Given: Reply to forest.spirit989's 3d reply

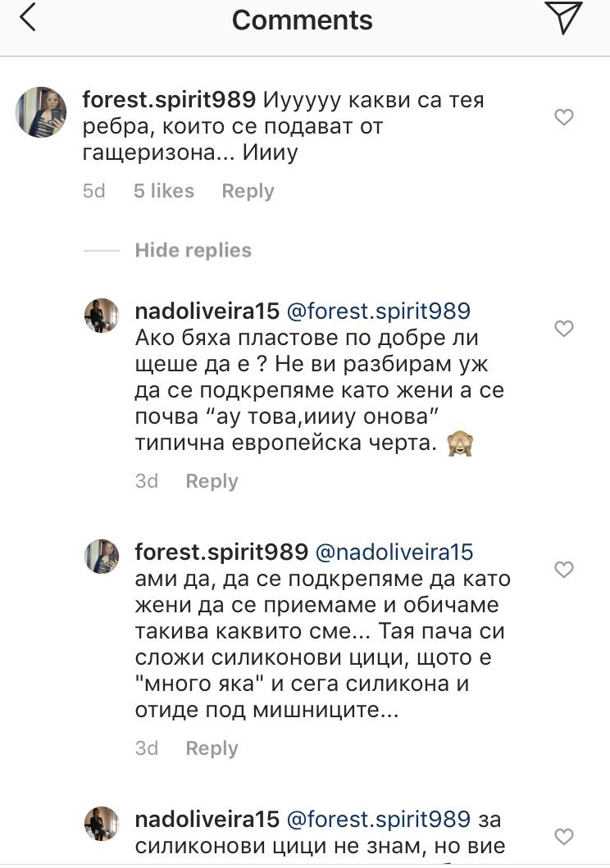Looking at the screenshot, I should (x=212, y=748).
